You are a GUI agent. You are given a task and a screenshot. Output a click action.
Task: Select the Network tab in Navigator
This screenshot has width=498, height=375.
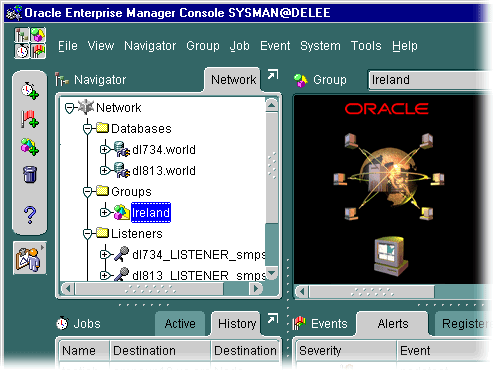point(233,80)
